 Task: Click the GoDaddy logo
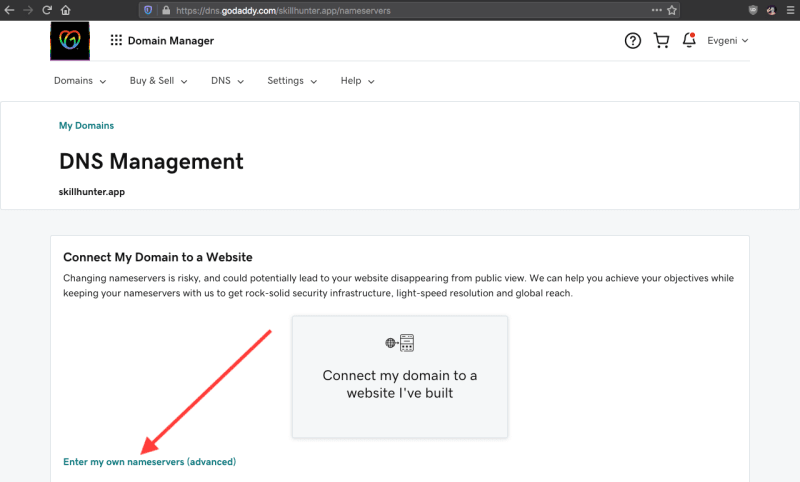(70, 41)
